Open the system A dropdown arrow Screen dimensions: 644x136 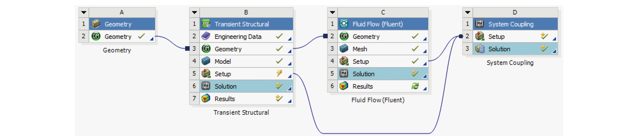coord(84,12)
